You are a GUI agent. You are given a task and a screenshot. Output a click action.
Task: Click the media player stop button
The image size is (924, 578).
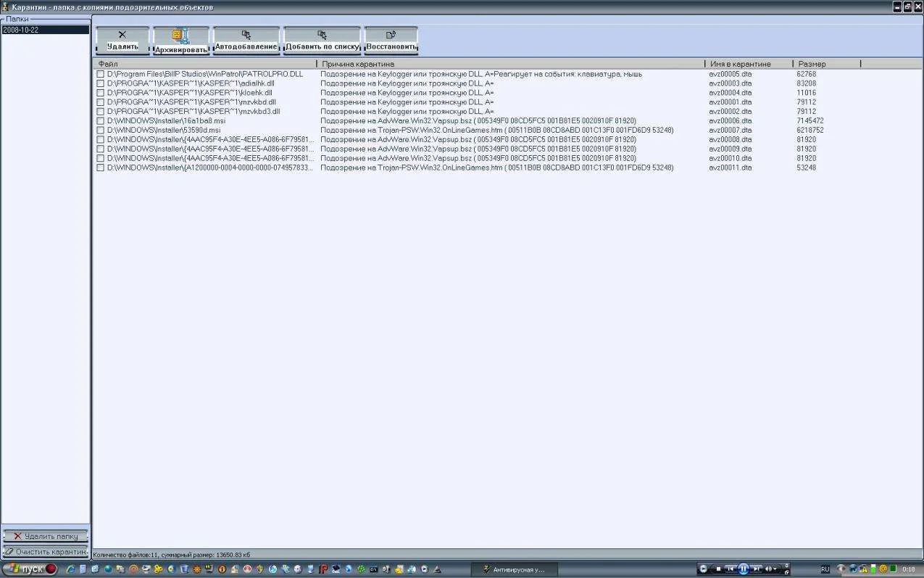pos(718,569)
